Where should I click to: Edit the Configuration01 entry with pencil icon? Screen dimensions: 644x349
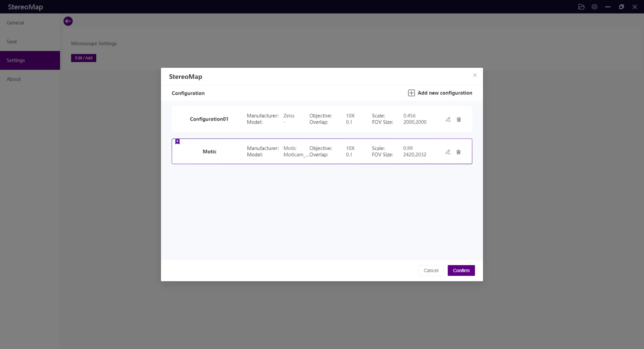[x=448, y=119]
